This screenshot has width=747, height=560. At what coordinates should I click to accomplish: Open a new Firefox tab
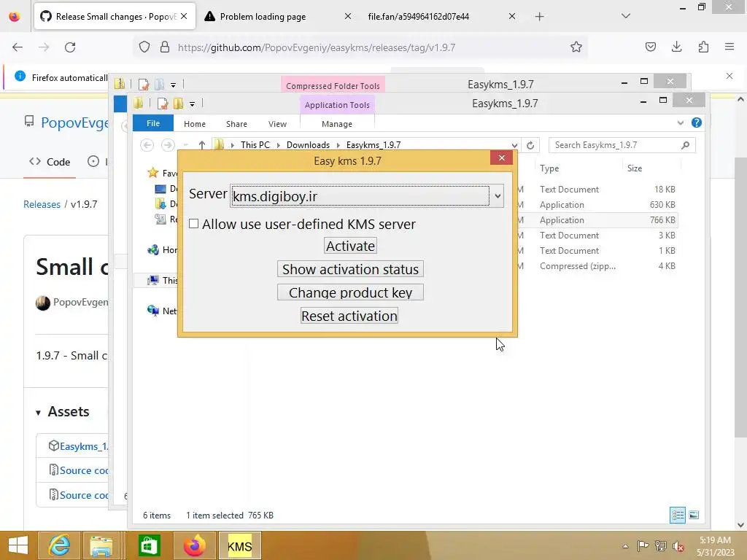pyautogui.click(x=539, y=17)
